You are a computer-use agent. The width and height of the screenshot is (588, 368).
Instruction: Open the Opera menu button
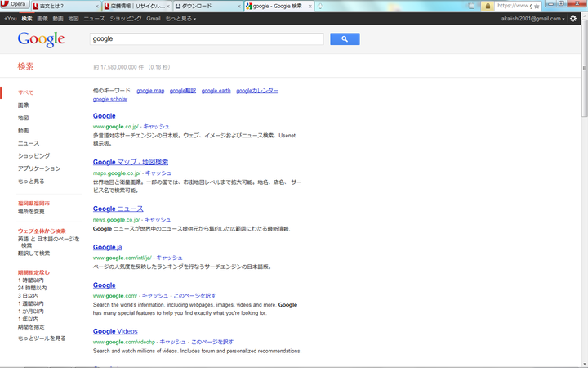coord(15,4)
